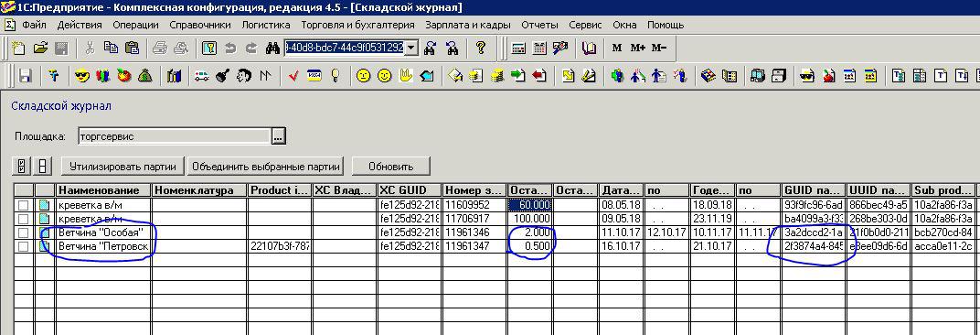Select the Ветчина "Петровск" name cell
This screenshot has width=980, height=335.
click(x=103, y=246)
